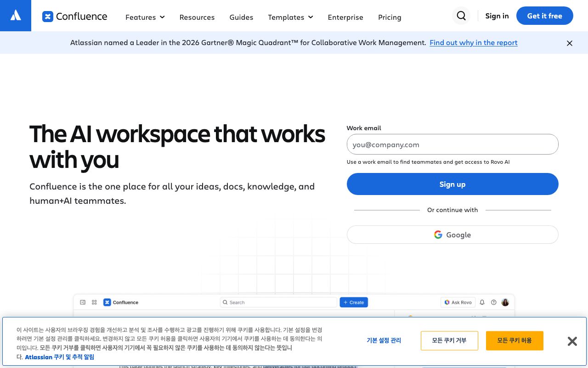The width and height of the screenshot is (588, 368).
Task: Focus the Work email input field
Action: click(452, 144)
